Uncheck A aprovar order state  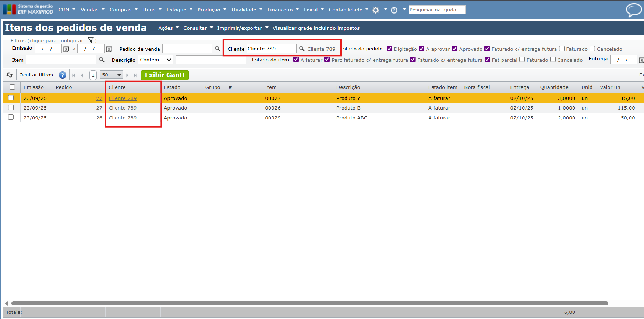pos(421,49)
